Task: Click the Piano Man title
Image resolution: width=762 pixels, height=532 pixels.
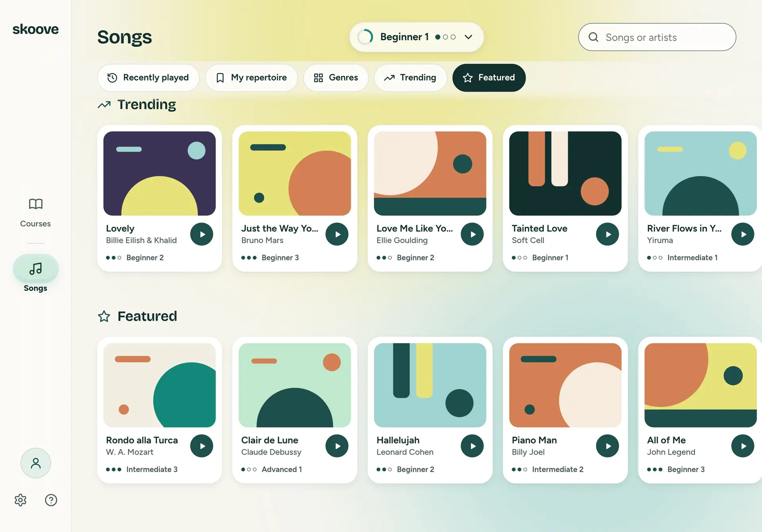Action: 534,440
